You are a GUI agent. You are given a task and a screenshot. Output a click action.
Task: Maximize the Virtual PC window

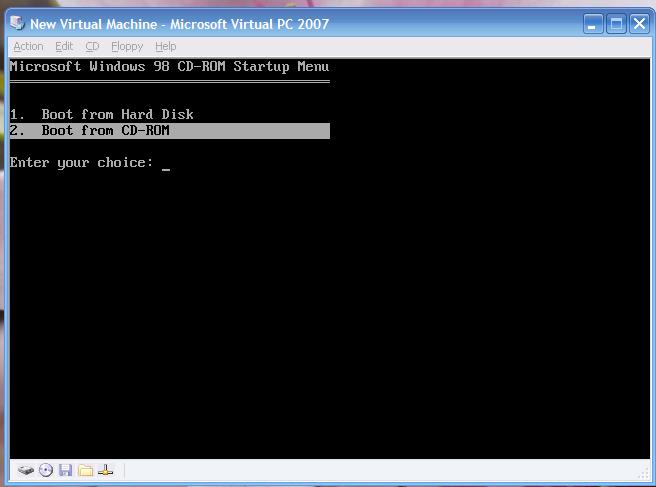[x=616, y=24]
